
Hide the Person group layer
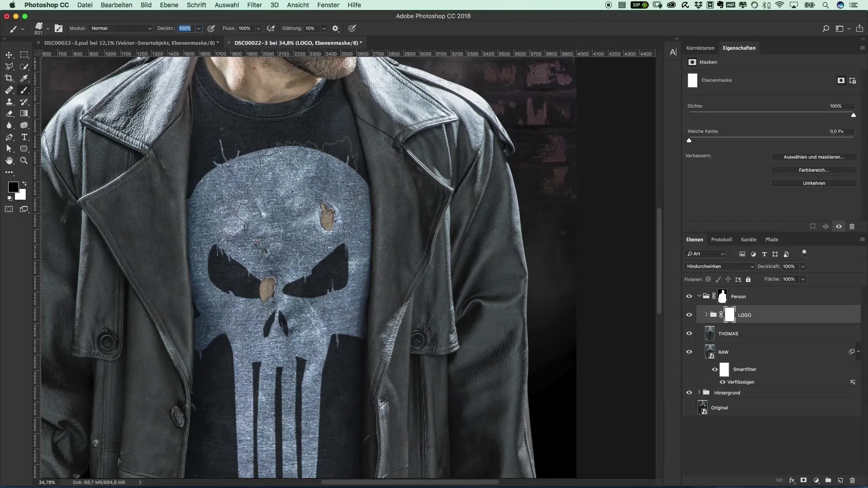click(x=689, y=296)
